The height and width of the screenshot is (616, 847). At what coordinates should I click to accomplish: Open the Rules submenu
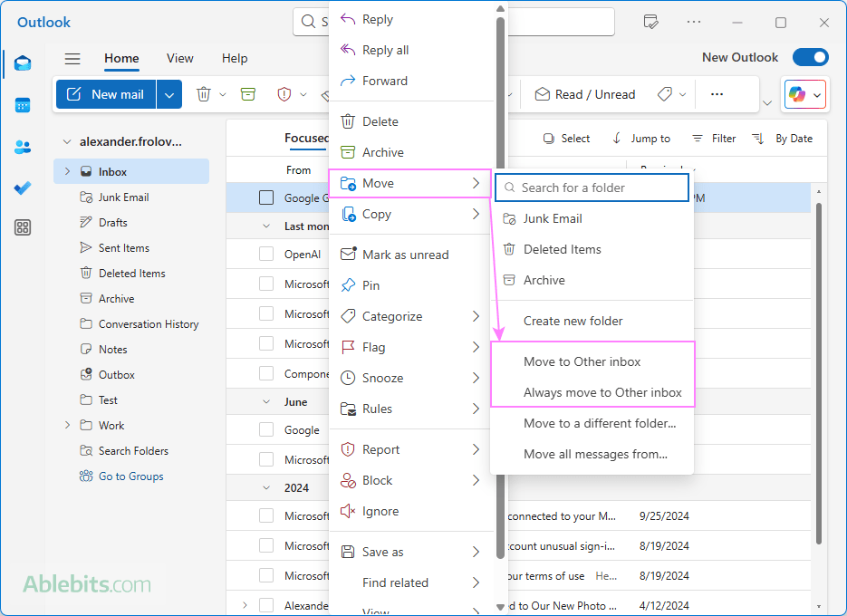click(411, 409)
